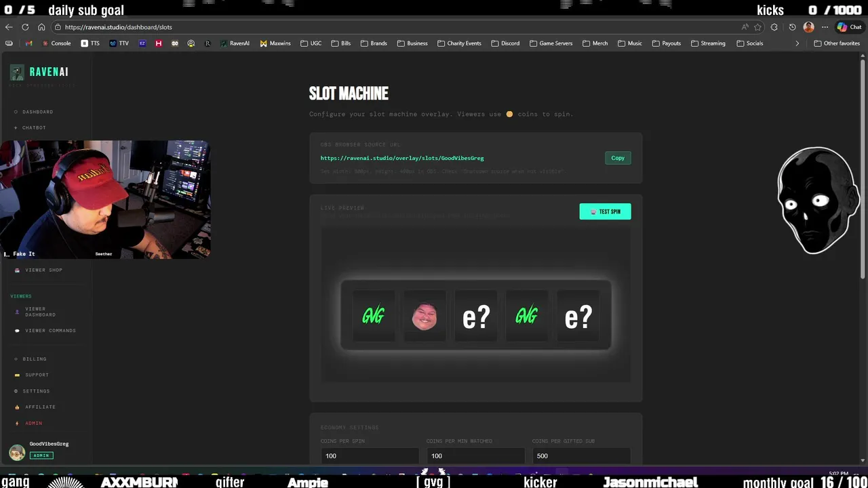
Task: Open the browser extensions icon
Action: click(774, 27)
